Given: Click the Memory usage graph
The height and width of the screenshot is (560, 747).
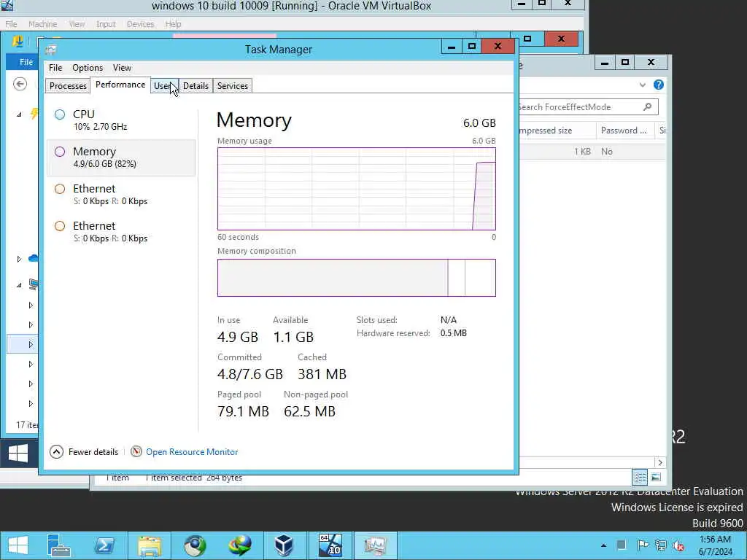Looking at the screenshot, I should click(x=356, y=189).
